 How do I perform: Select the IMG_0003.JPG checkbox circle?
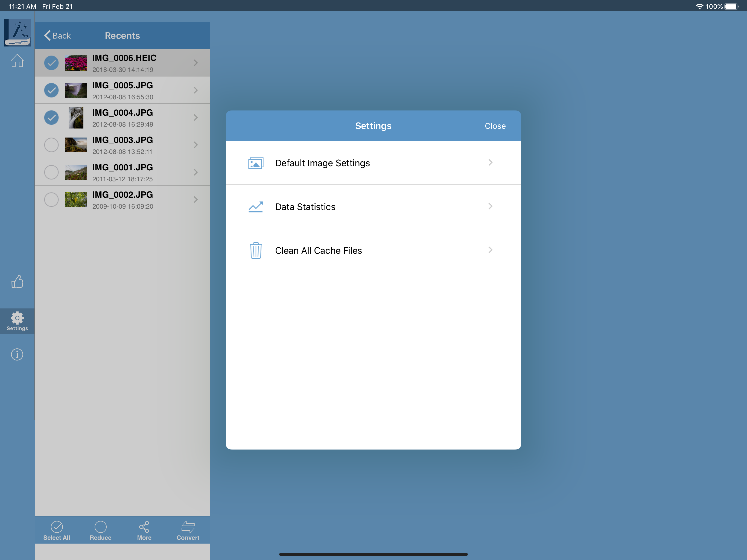click(x=51, y=145)
